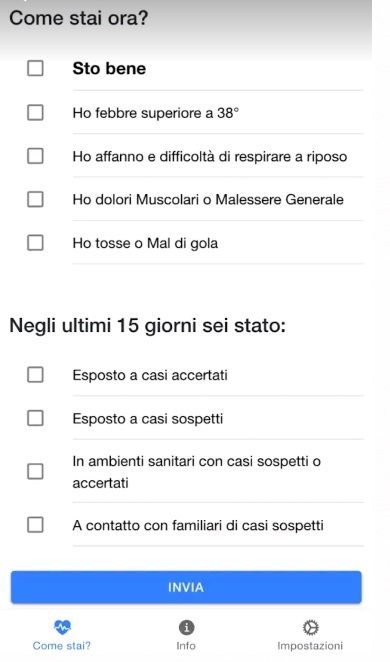Tap the Impostazioni gear icon

coord(310,628)
